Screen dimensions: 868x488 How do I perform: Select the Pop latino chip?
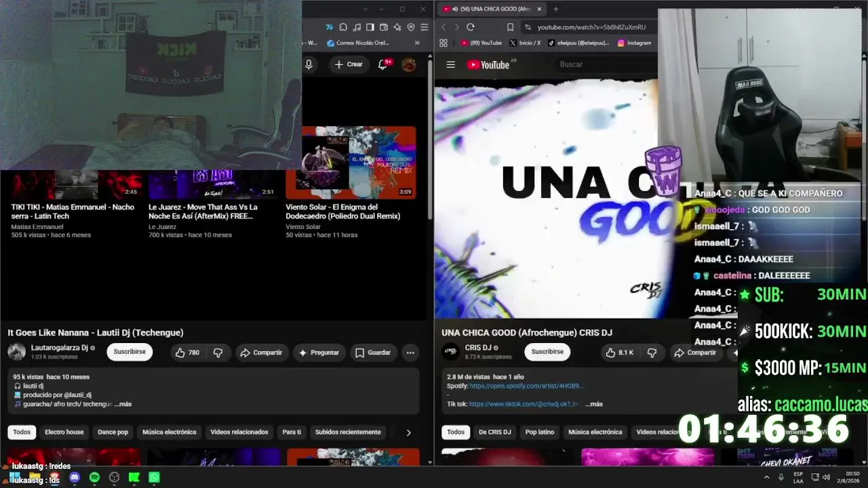pyautogui.click(x=540, y=432)
